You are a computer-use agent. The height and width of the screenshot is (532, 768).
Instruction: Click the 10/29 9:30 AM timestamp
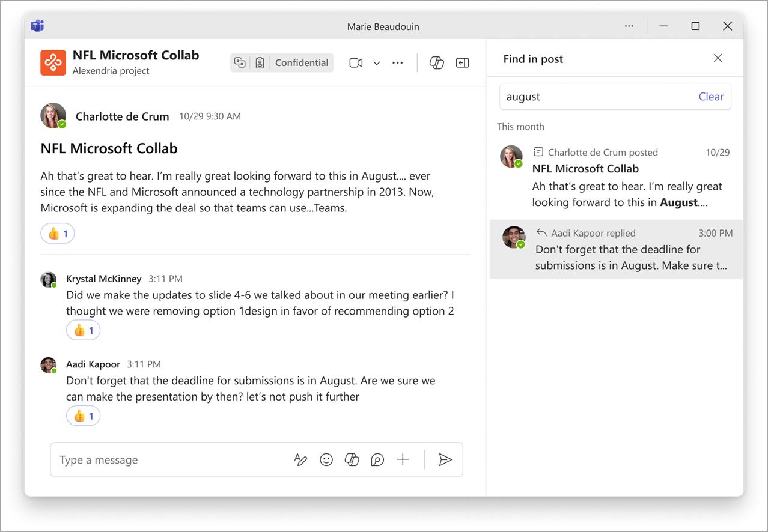210,116
